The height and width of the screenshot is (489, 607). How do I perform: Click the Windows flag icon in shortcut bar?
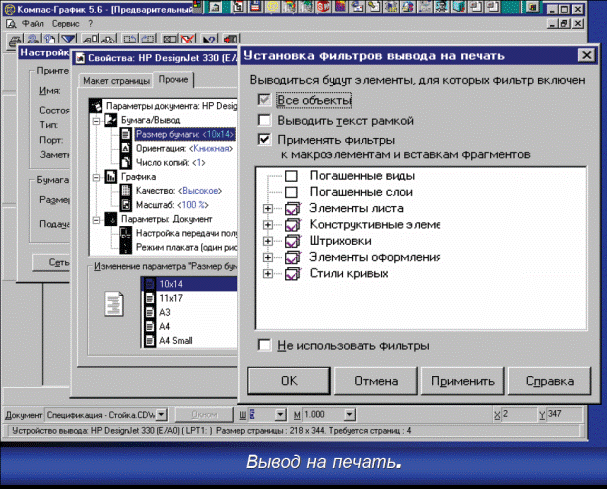[198, 6]
